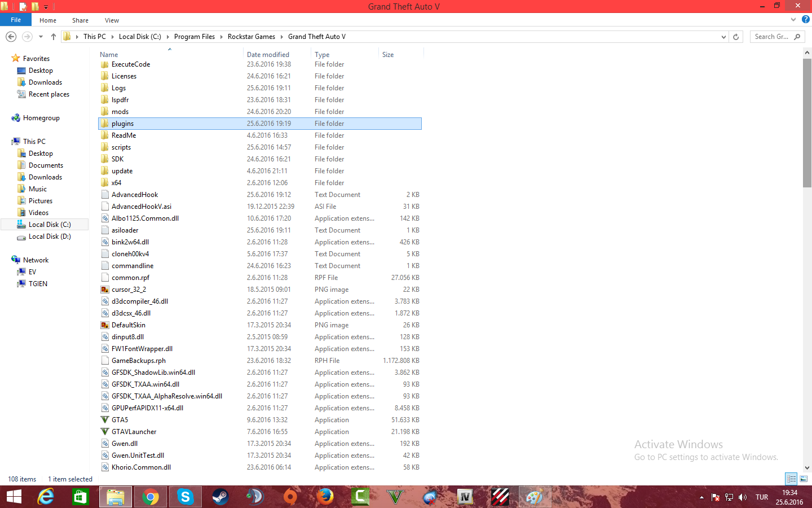This screenshot has width=812, height=508.
Task: Refresh the current folder view
Action: coord(736,37)
